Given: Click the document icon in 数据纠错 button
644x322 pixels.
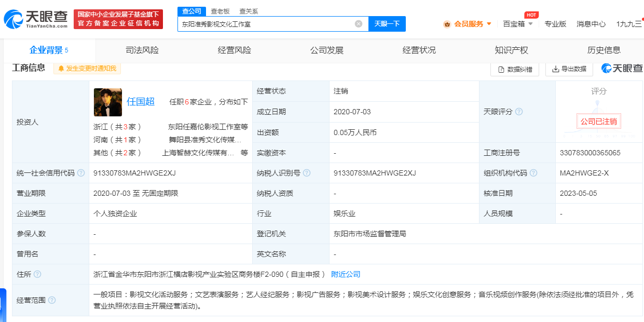Looking at the screenshot, I should coord(501,69).
